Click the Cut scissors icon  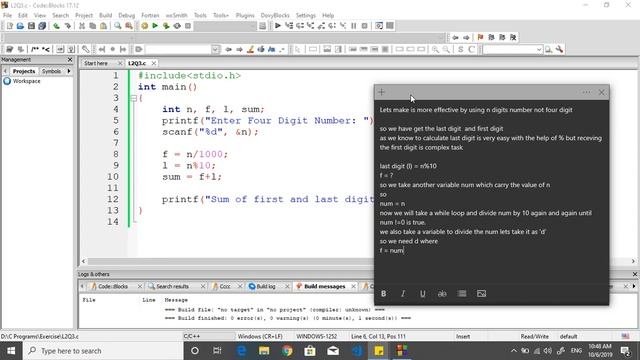pyautogui.click(x=82, y=26)
